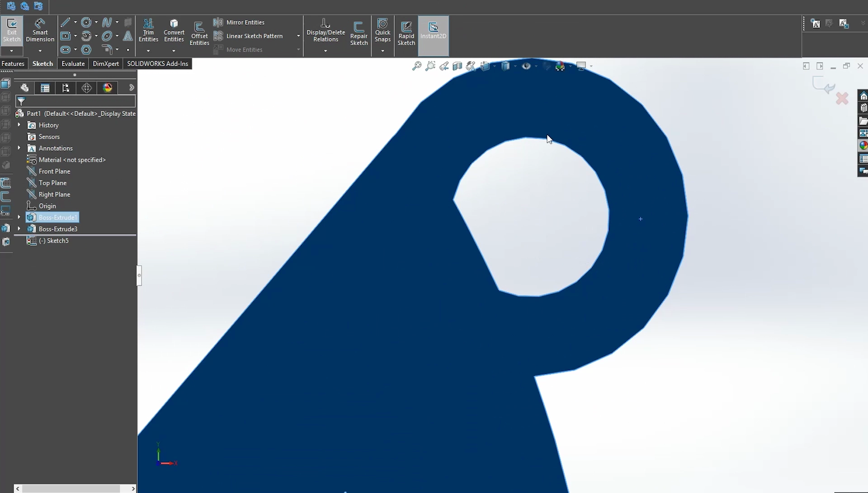Expand the Annotations tree node

pyautogui.click(x=19, y=148)
